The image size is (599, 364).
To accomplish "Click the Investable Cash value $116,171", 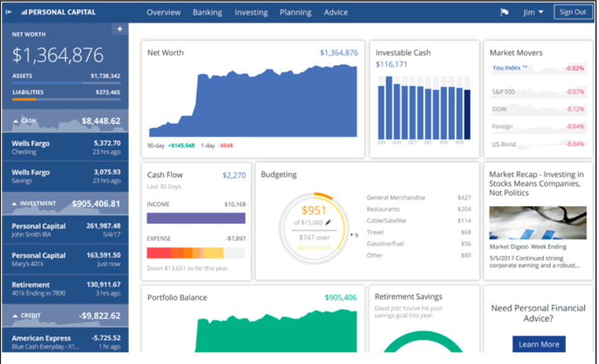I will [391, 64].
